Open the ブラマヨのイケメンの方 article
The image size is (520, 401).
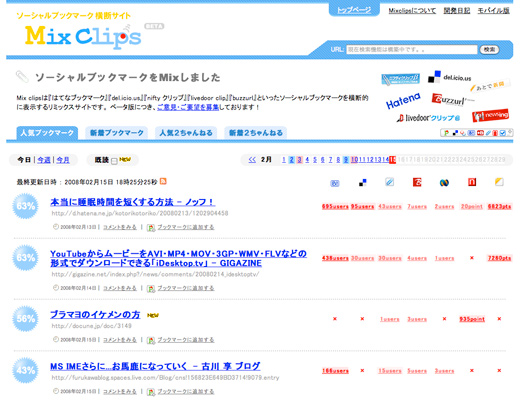[95, 314]
